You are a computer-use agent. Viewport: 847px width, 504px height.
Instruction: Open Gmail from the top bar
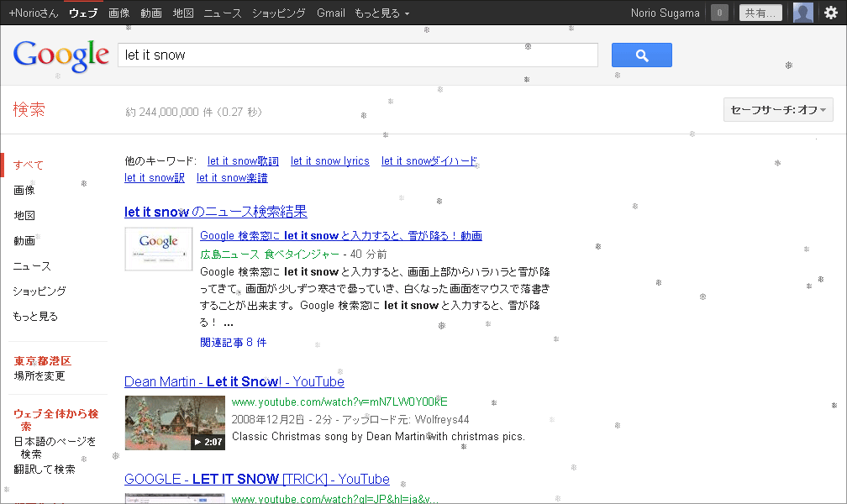[330, 13]
